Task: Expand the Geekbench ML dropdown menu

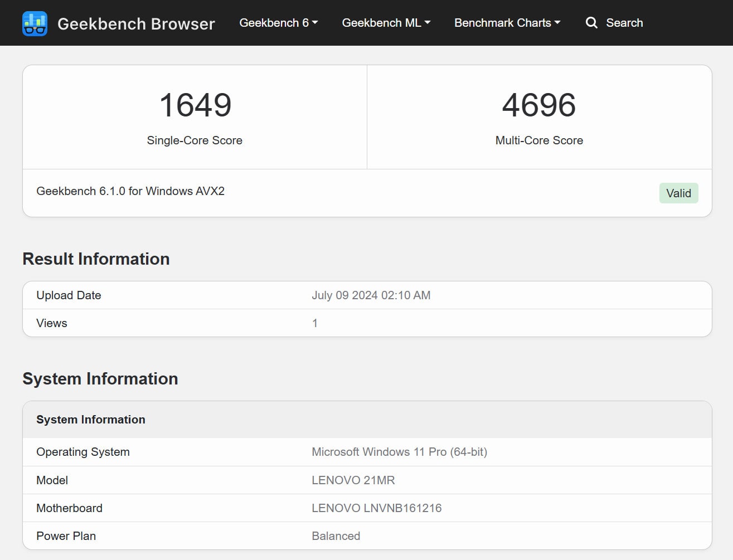Action: point(386,23)
